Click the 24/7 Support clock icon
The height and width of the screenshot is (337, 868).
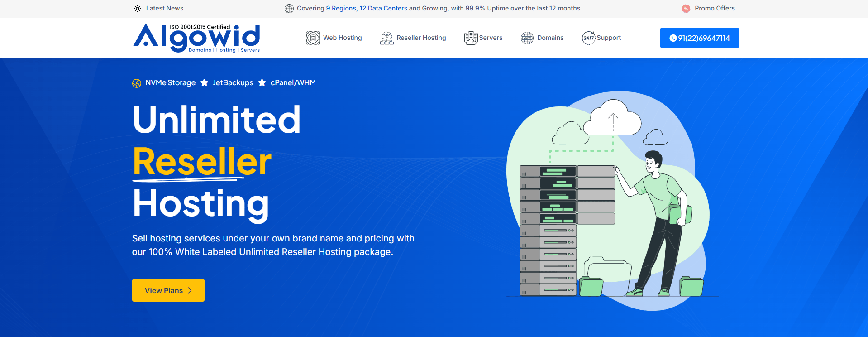pyautogui.click(x=589, y=38)
